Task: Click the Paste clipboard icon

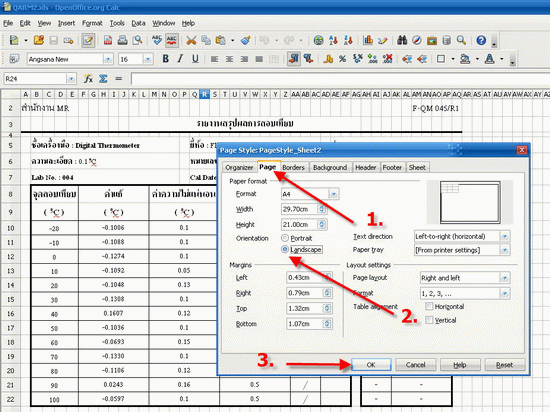Action: click(x=221, y=40)
